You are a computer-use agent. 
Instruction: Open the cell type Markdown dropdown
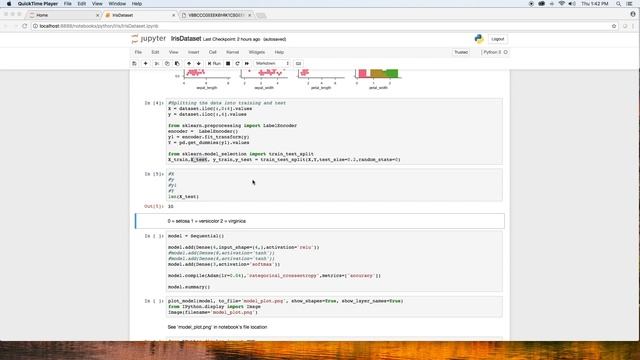tap(272, 64)
